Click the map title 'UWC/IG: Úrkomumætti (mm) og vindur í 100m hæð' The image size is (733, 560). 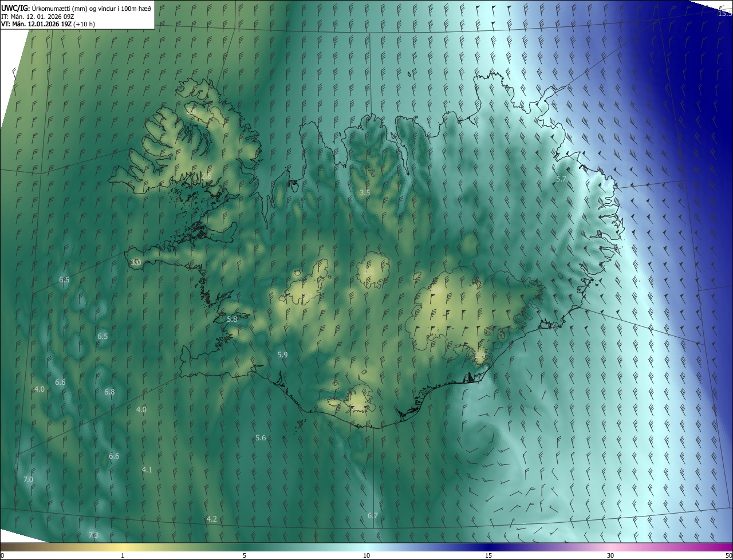76,8
